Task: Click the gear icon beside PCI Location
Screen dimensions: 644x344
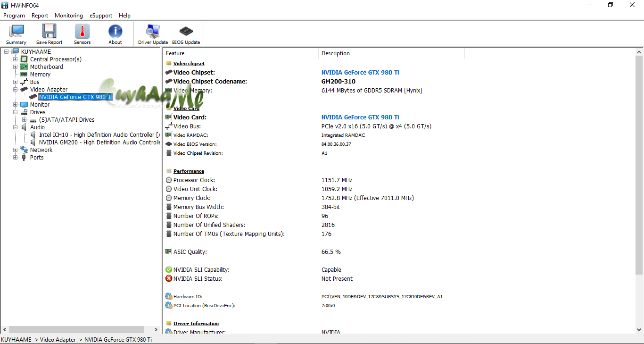Action: tap(169, 305)
